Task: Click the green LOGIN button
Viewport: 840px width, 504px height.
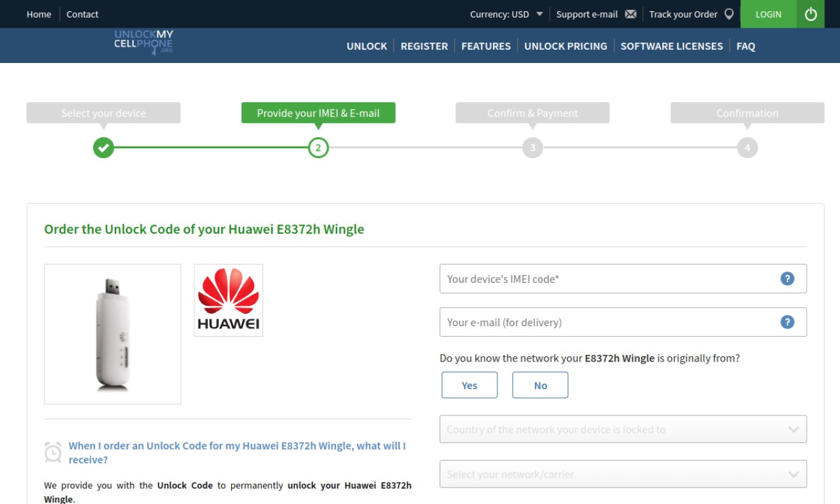Action: (768, 14)
